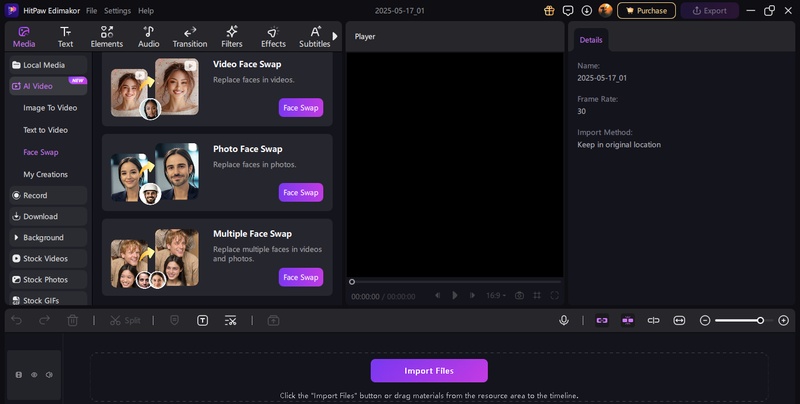800x404 pixels.
Task: Open the feedback message icon
Action: click(x=568, y=10)
